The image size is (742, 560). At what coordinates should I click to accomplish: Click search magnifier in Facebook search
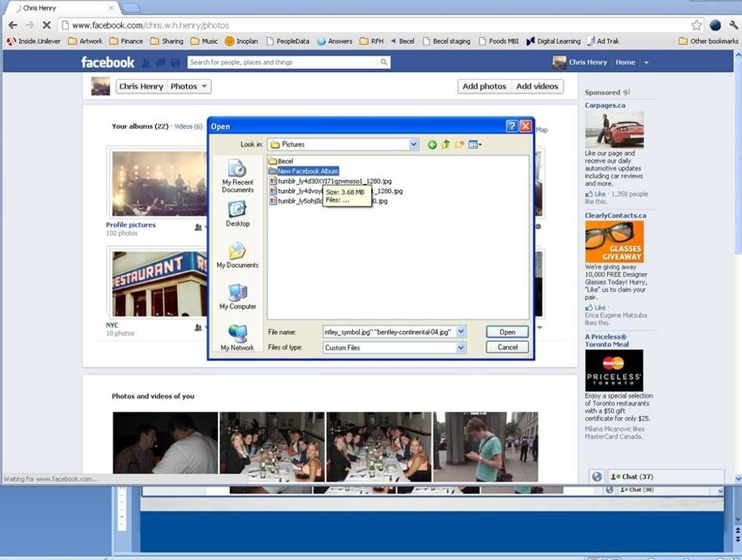point(384,62)
